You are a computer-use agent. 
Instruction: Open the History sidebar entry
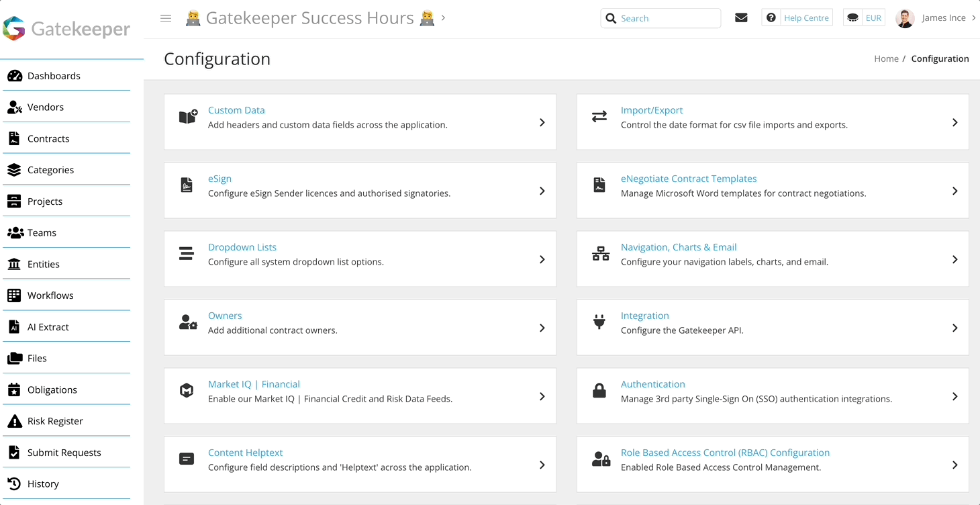click(43, 483)
